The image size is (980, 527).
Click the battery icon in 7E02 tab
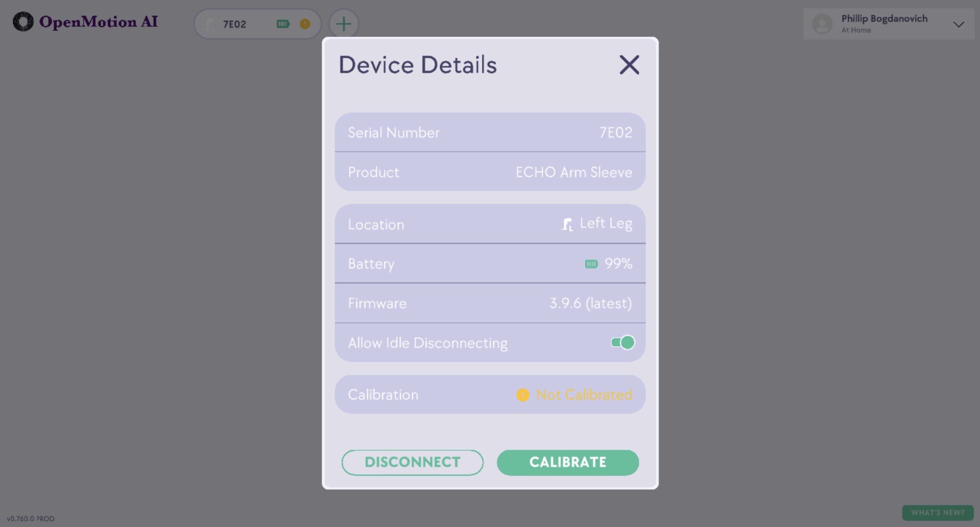[x=283, y=24]
